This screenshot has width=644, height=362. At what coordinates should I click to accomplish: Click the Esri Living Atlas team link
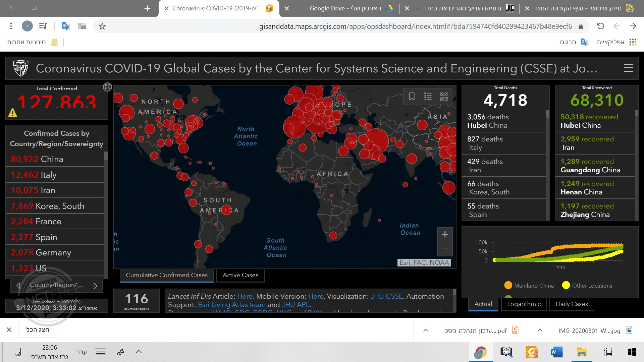point(231,305)
